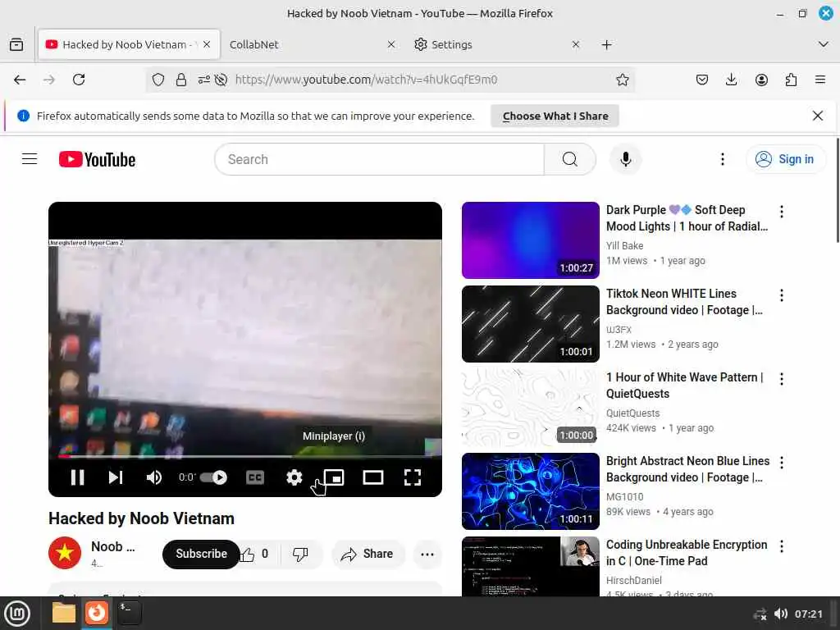Click the search magnifier button

[x=570, y=159]
